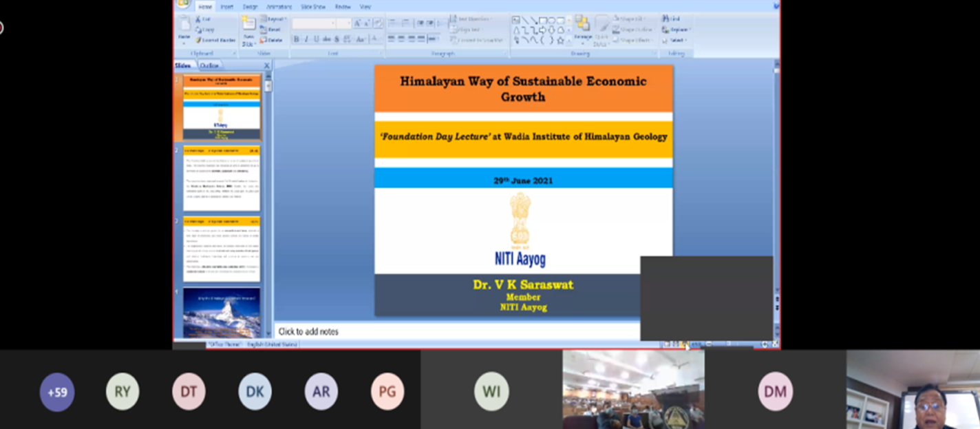Increase font size with Grow Font icon
This screenshot has height=429, width=980.
357,23
